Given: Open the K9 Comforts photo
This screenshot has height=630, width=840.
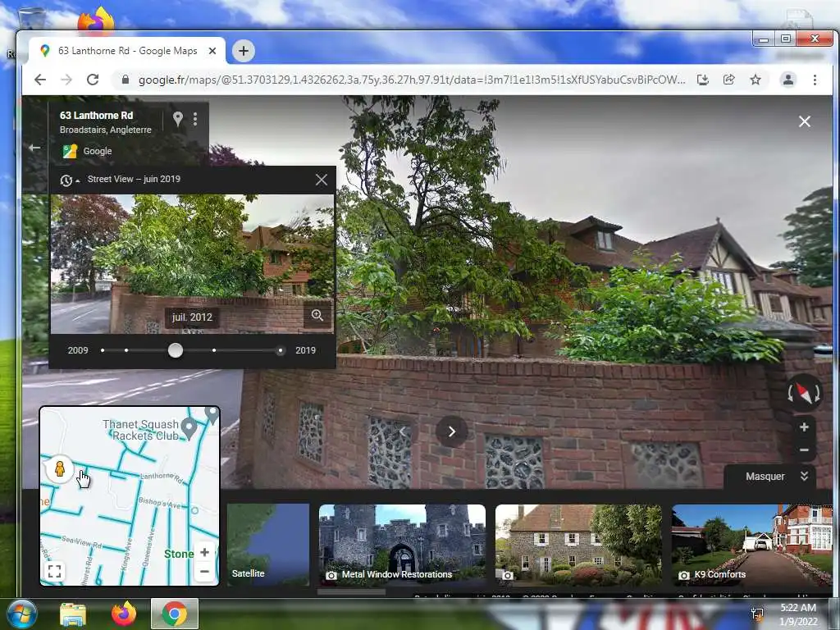Looking at the screenshot, I should 752,545.
